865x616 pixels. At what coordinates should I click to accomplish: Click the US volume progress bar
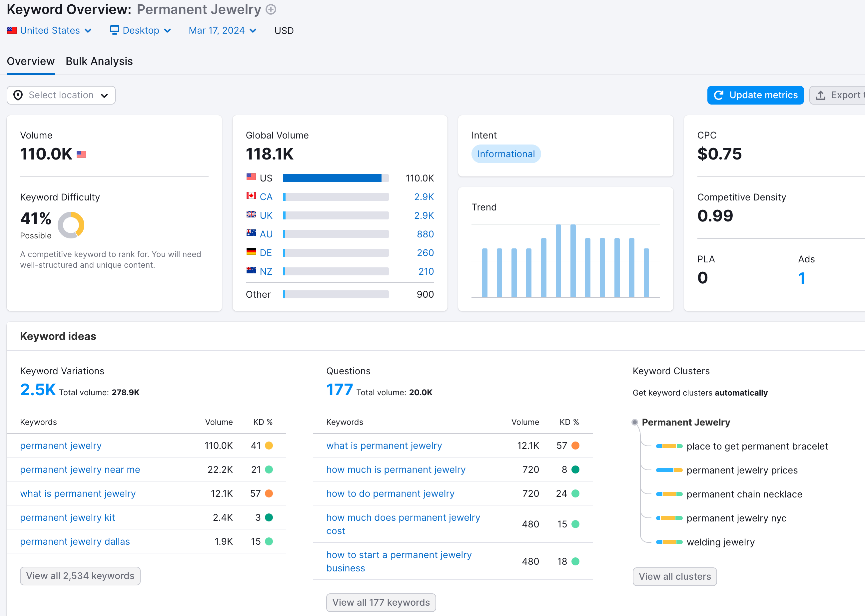pyautogui.click(x=336, y=178)
